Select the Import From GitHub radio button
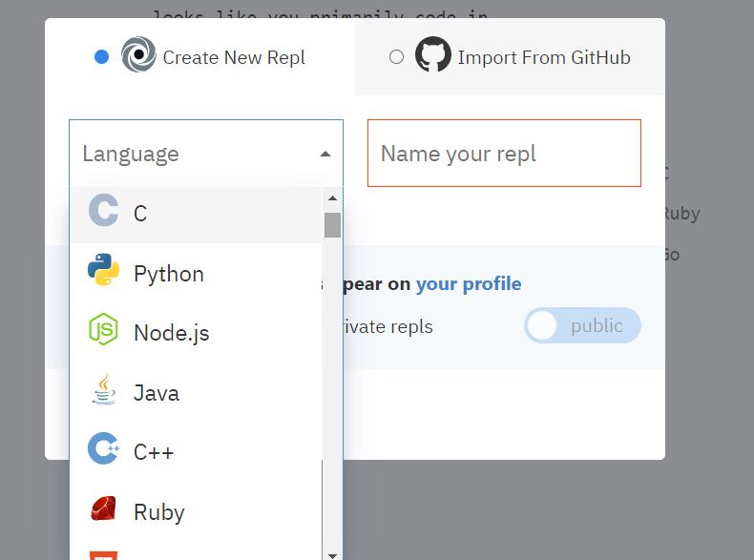This screenshot has height=560, width=754. [396, 56]
